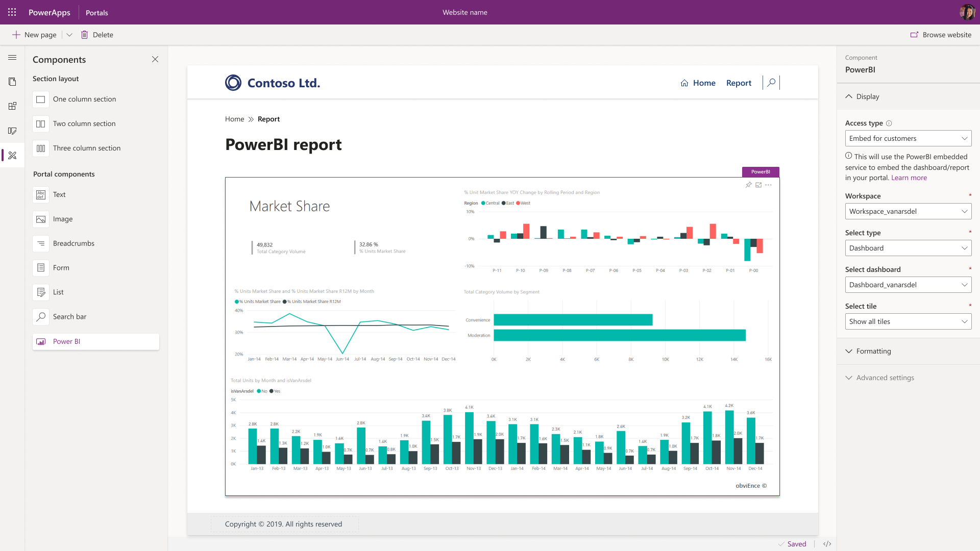Click the Delete page button
Screen dimensions: 980x551
click(x=97, y=34)
